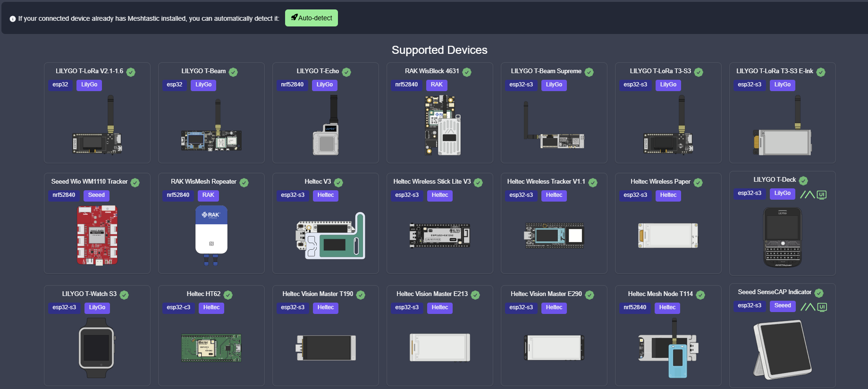Open the LILYGO T-Beam device image
The width and height of the screenshot is (868, 389).
pyautogui.click(x=211, y=125)
